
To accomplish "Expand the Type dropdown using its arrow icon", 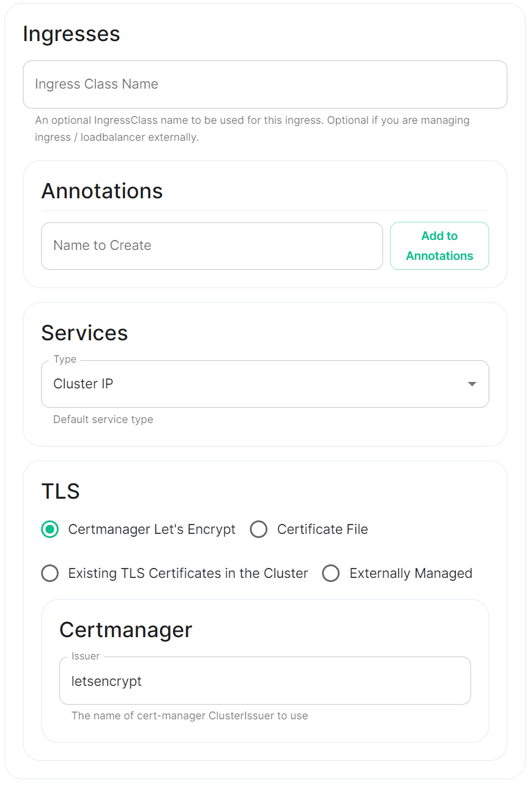I will click(472, 384).
